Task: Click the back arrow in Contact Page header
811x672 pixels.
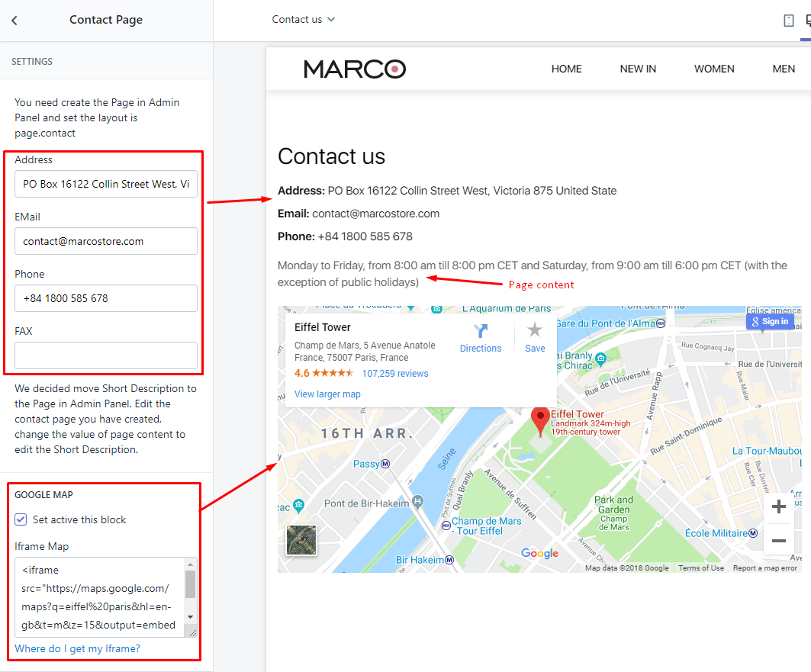Action: [x=14, y=21]
